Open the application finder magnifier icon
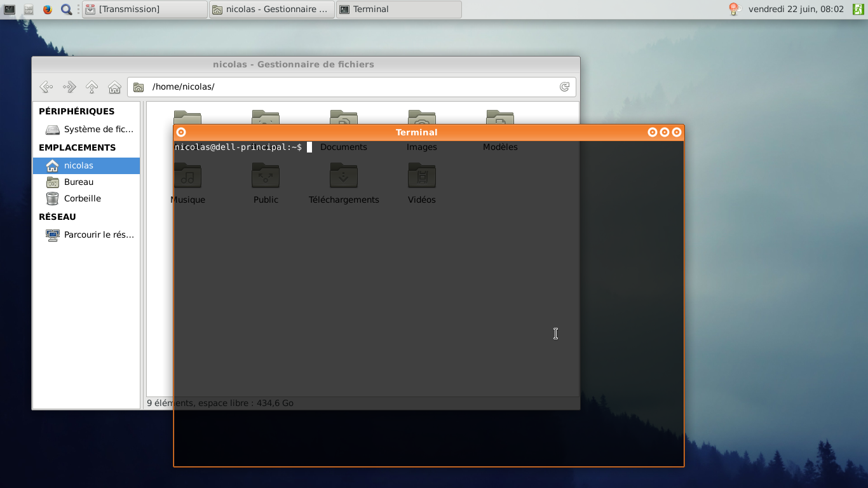This screenshot has height=488, width=868. coord(66,9)
